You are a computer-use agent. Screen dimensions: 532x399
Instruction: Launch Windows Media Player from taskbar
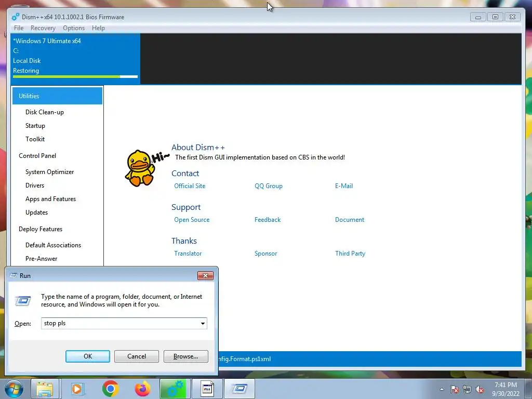coord(78,389)
